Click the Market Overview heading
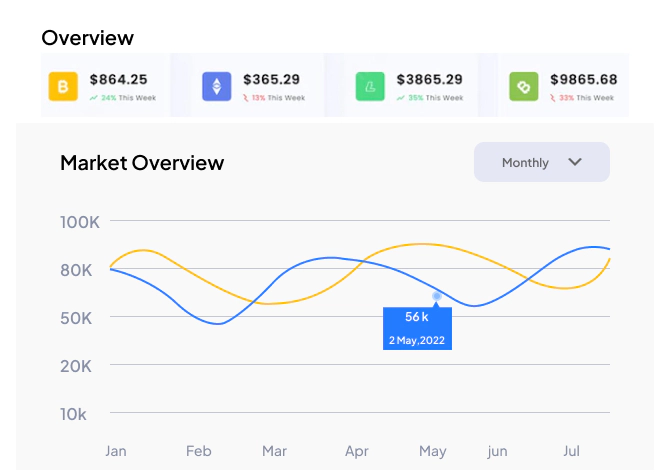 (142, 163)
